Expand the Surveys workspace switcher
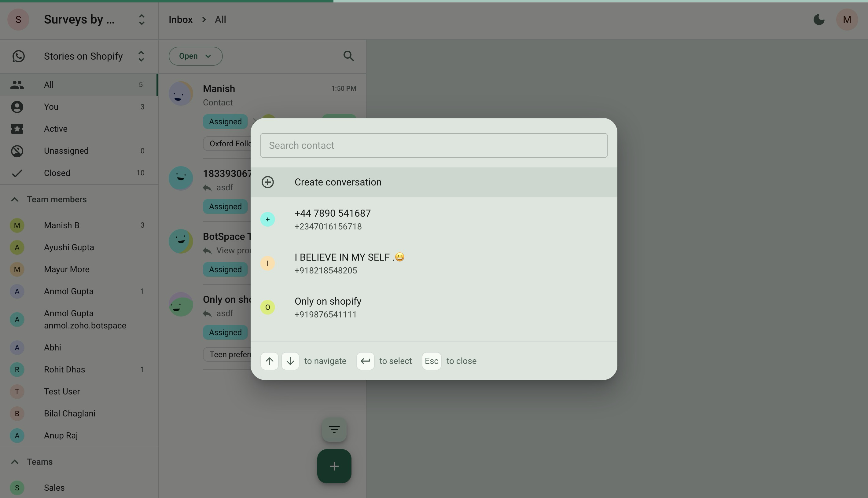Screen dimensions: 868x498 (141, 20)
